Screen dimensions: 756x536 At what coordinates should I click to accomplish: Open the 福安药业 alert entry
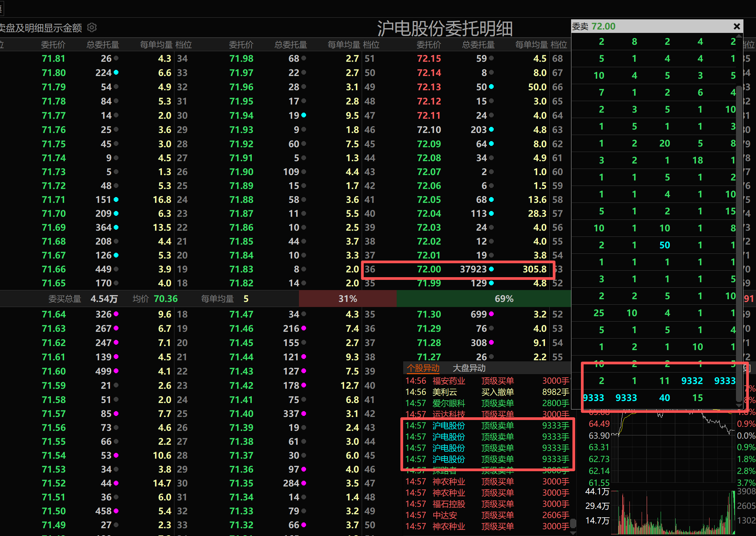pos(449,381)
